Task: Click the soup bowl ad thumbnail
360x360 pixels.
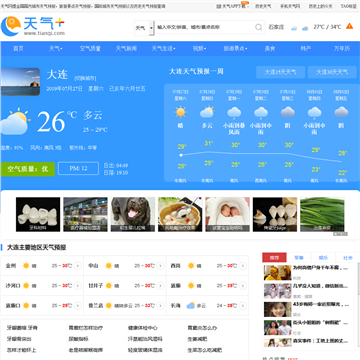Action: pos(180,214)
